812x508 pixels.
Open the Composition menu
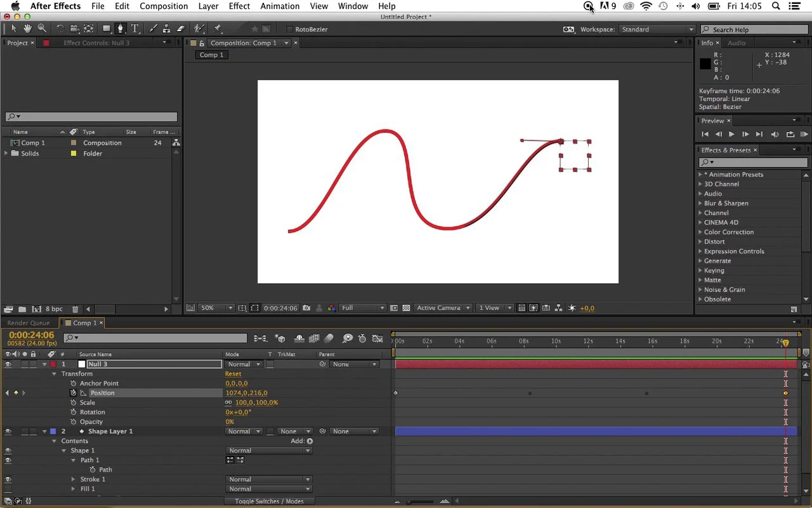click(x=164, y=6)
